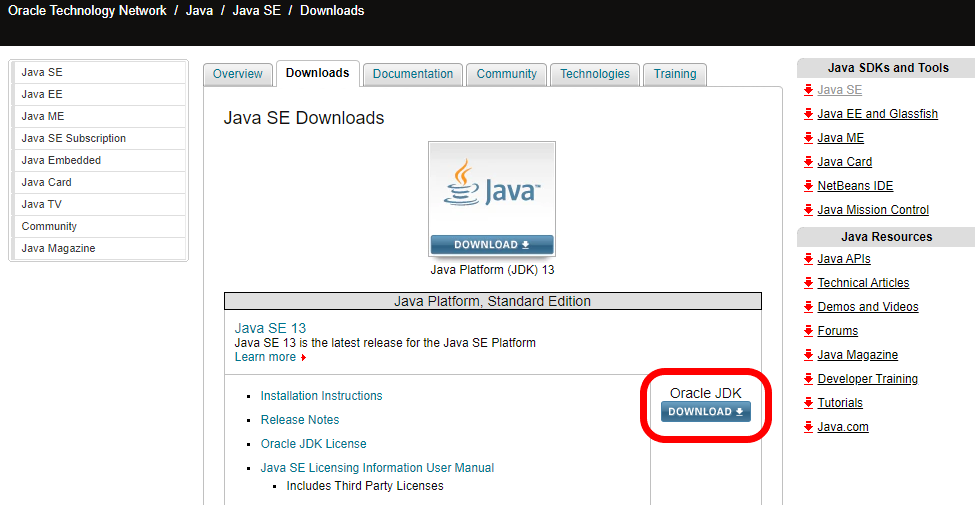
Task: Click the Includes Third Party Licenses text
Action: (365, 486)
